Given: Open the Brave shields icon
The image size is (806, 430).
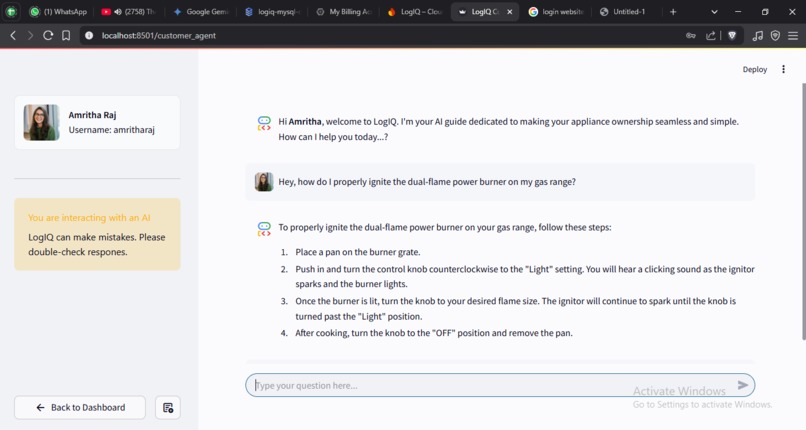Looking at the screenshot, I should 732,35.
